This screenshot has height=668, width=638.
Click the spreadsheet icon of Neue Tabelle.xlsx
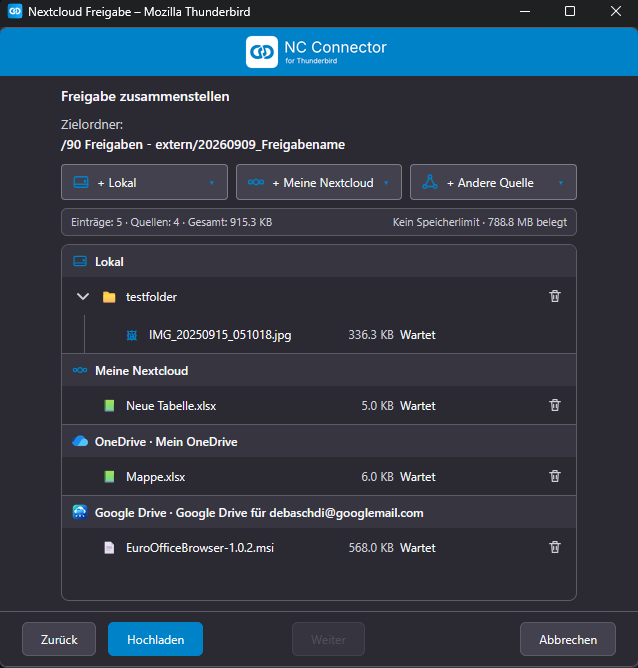click(x=109, y=406)
